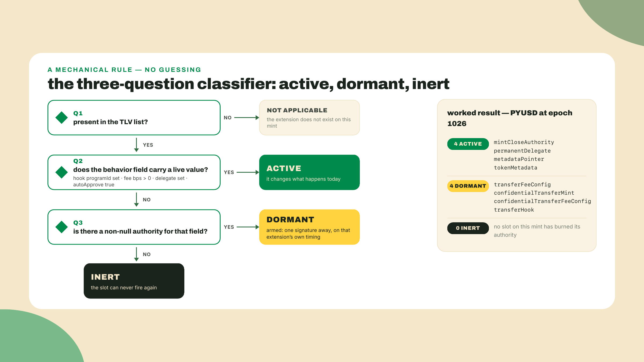Click 'the extension does not exist on this mint'

coord(309,123)
